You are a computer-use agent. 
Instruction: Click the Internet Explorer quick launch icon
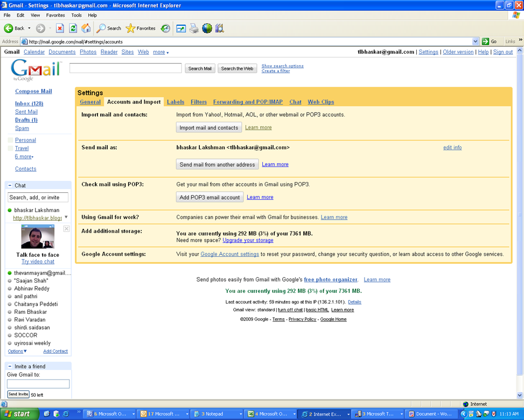pyautogui.click(x=66, y=414)
